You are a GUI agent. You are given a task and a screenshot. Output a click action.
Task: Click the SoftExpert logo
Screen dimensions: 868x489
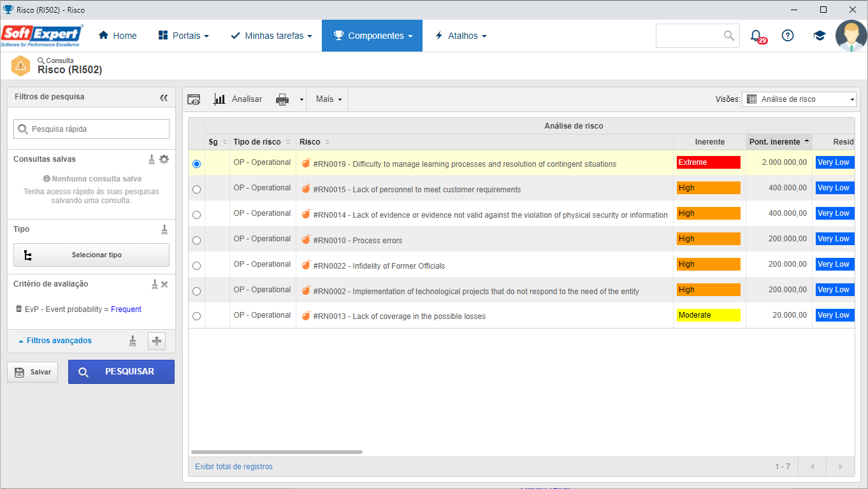tap(42, 36)
